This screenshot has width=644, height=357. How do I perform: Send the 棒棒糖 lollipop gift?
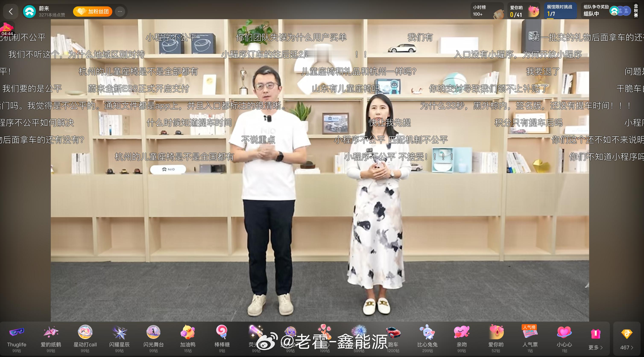coord(222,339)
